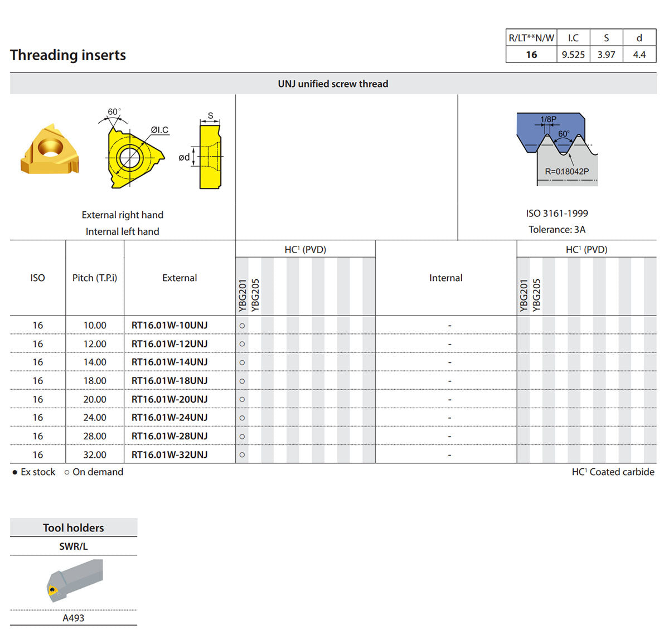Click the HC¹ (PVD) header above Internal grades
669x644 pixels.
[x=586, y=249]
